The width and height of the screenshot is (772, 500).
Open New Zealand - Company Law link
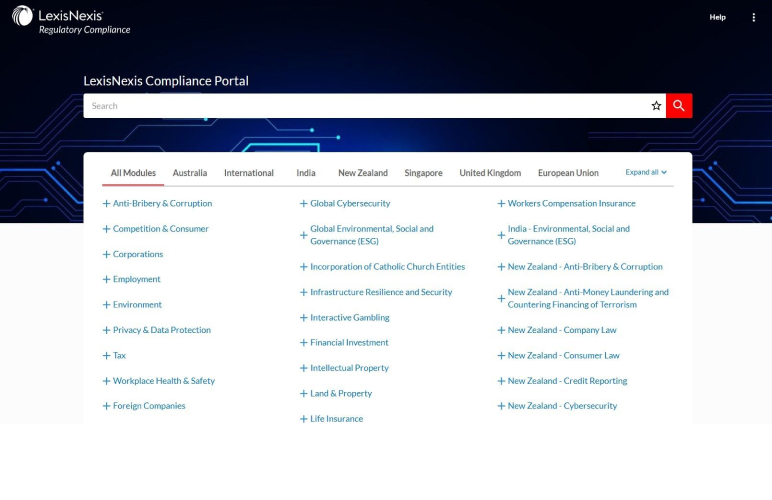562,330
